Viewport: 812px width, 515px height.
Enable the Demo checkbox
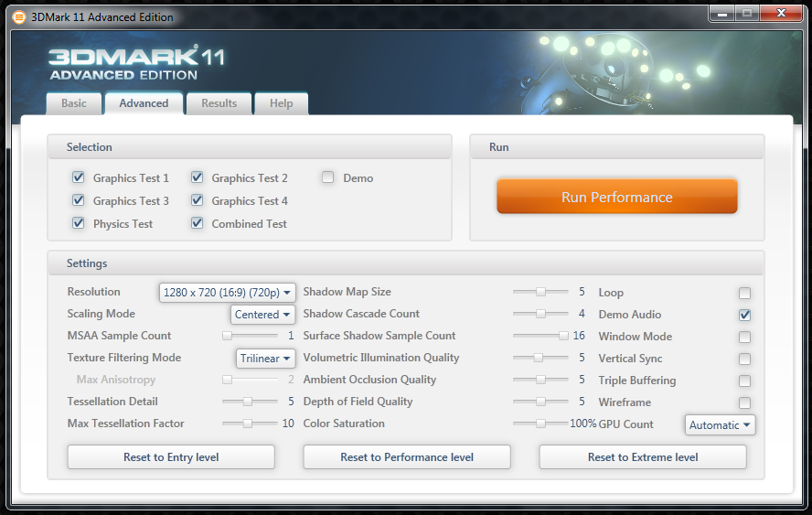(x=327, y=177)
